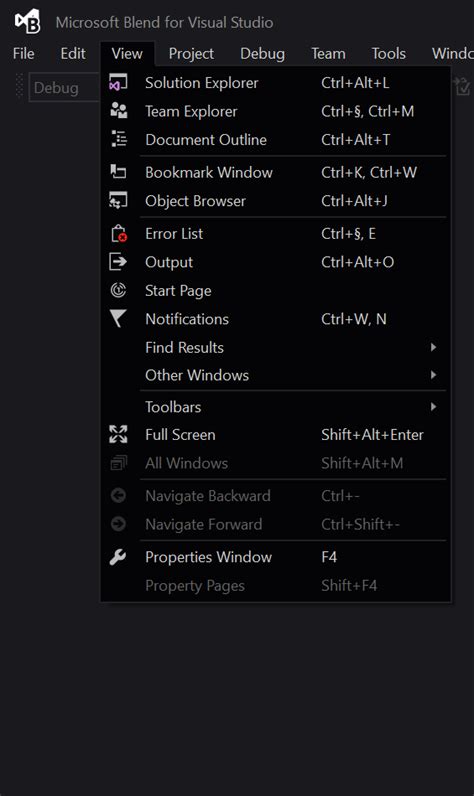
Task: Click the Start Page icon
Action: coord(118,290)
